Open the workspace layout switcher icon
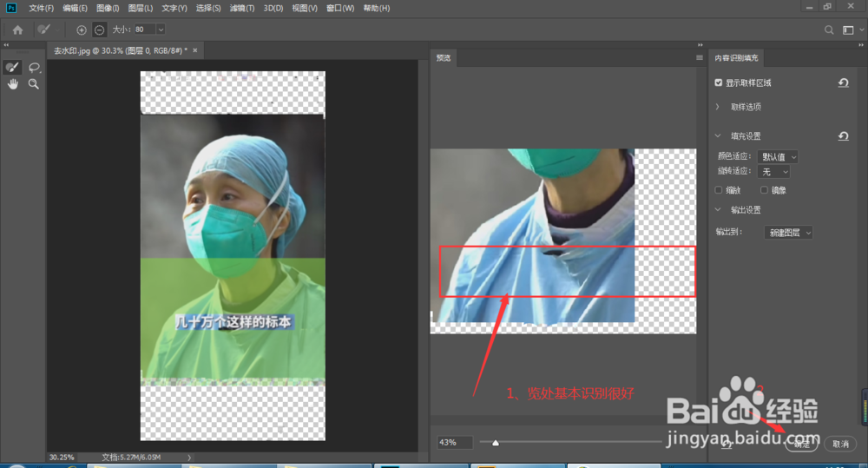Image resolution: width=868 pixels, height=468 pixels. point(848,30)
